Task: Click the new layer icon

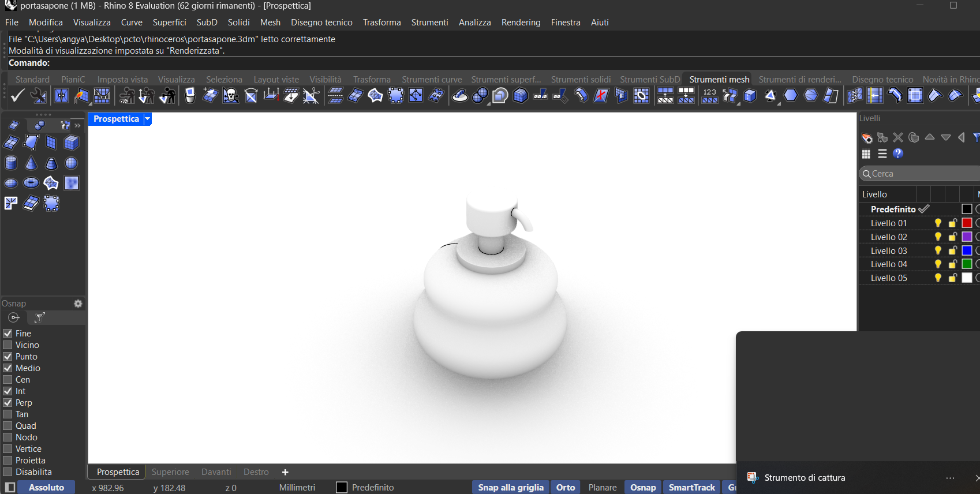Action: [x=867, y=138]
